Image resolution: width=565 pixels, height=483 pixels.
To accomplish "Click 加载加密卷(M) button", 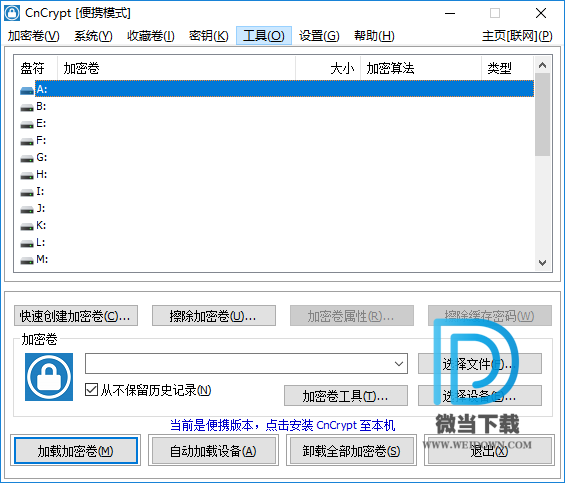I will (x=76, y=450).
